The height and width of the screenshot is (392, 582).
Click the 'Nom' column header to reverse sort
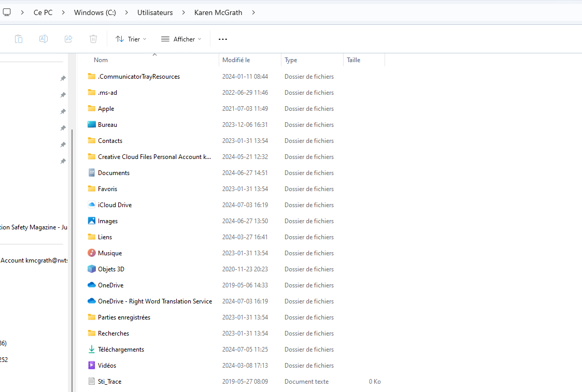(101, 60)
